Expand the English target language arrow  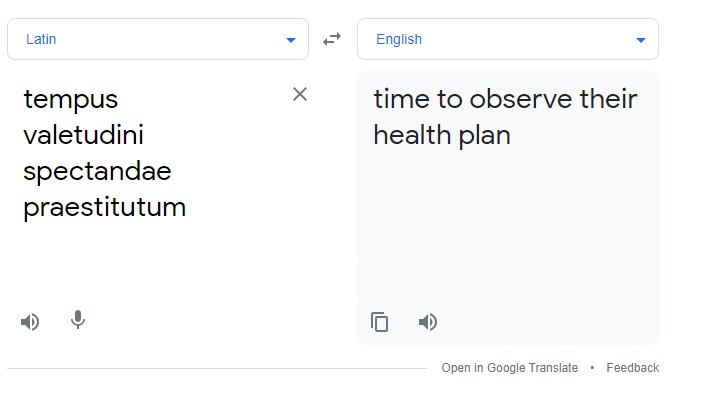[641, 40]
